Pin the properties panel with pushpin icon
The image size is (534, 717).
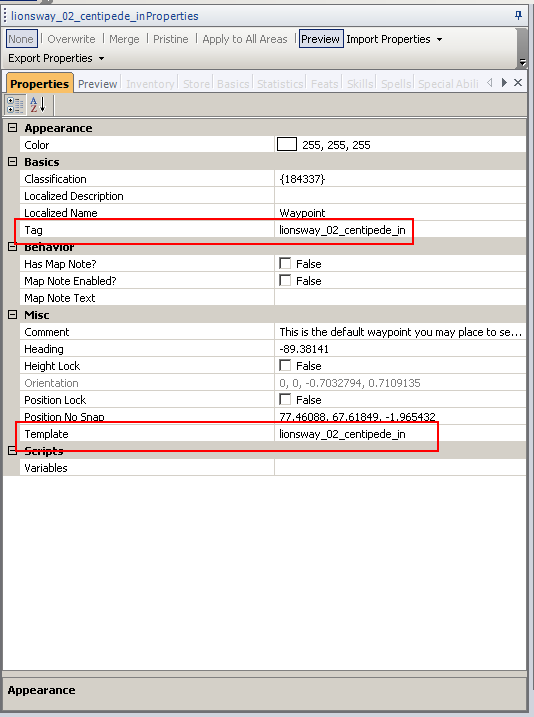pos(518,16)
